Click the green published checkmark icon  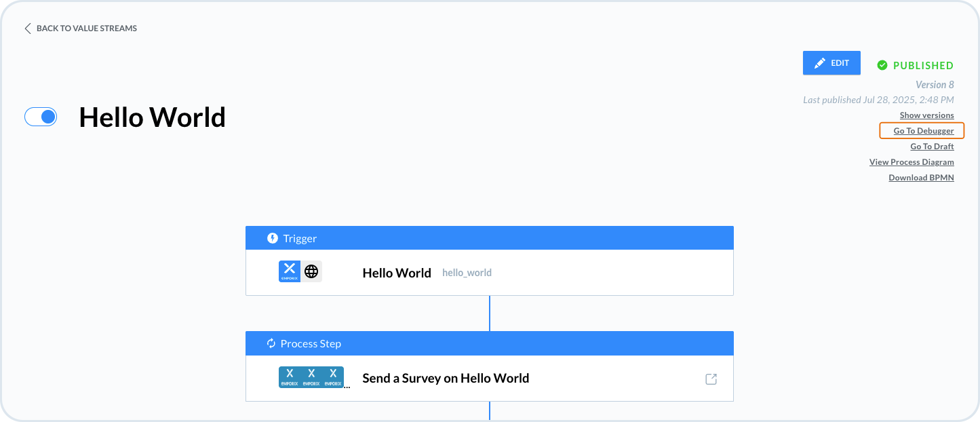click(x=882, y=65)
